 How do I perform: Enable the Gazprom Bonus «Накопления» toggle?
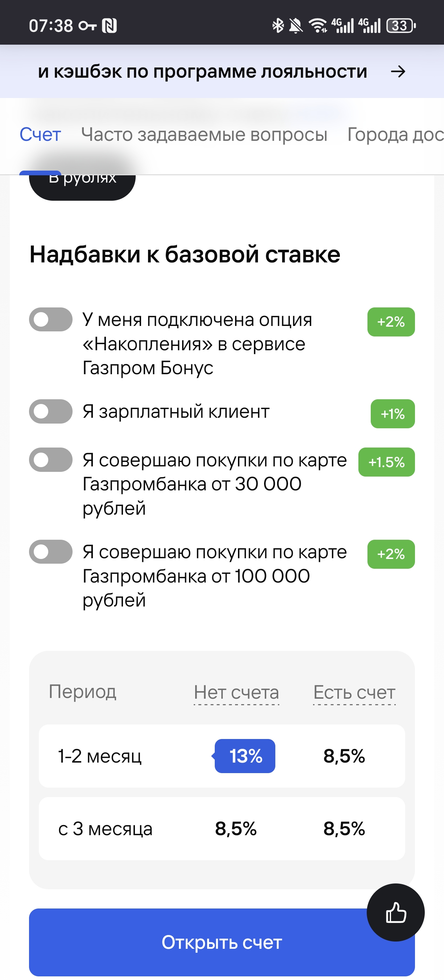[x=50, y=319]
